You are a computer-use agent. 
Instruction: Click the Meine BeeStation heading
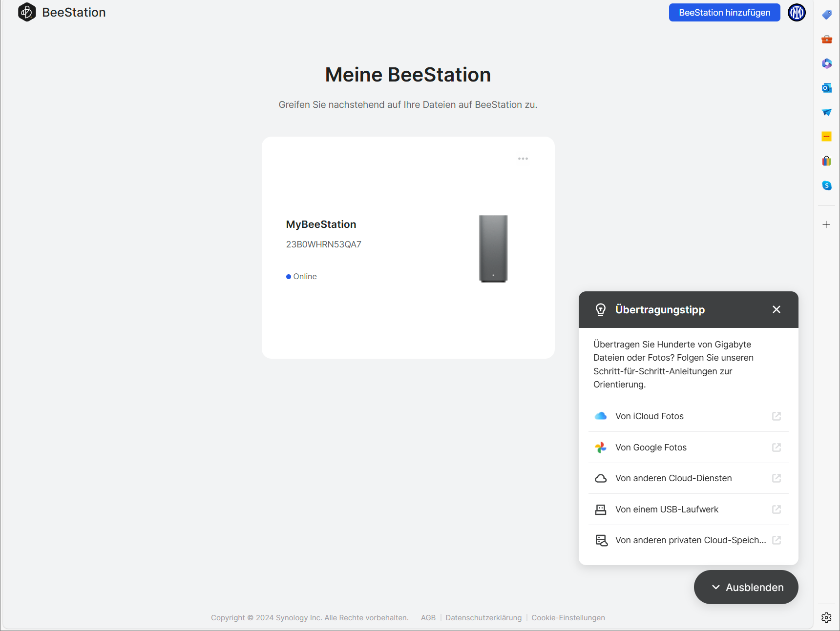pos(408,75)
